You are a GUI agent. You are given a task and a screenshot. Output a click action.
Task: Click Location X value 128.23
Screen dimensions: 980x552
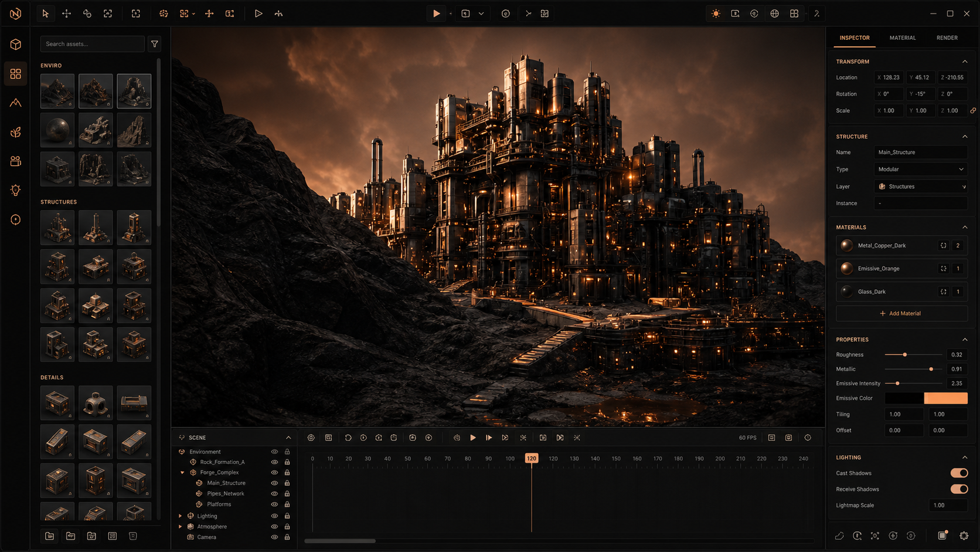[x=889, y=77]
